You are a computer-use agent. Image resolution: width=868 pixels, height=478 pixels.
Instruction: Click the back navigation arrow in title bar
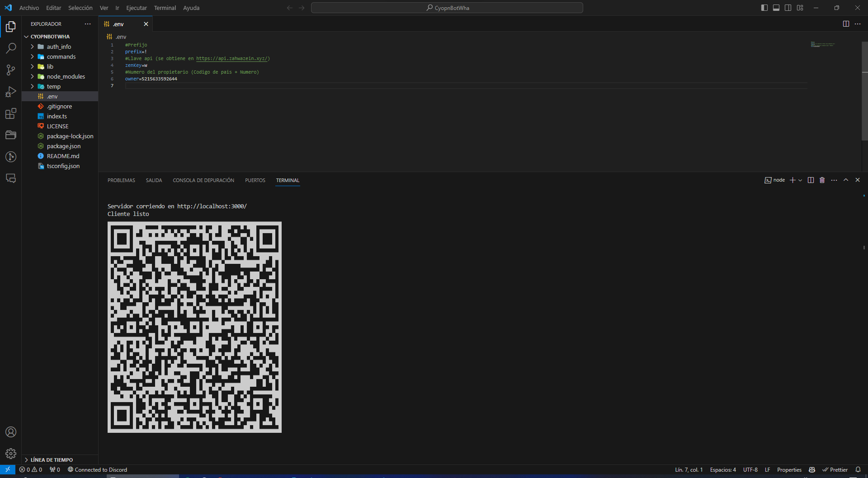[290, 8]
